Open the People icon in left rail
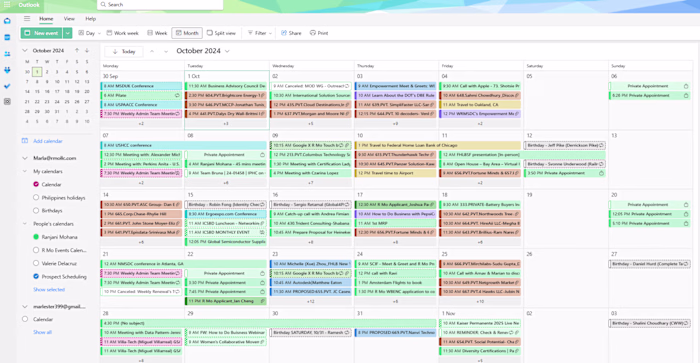 click(x=7, y=54)
